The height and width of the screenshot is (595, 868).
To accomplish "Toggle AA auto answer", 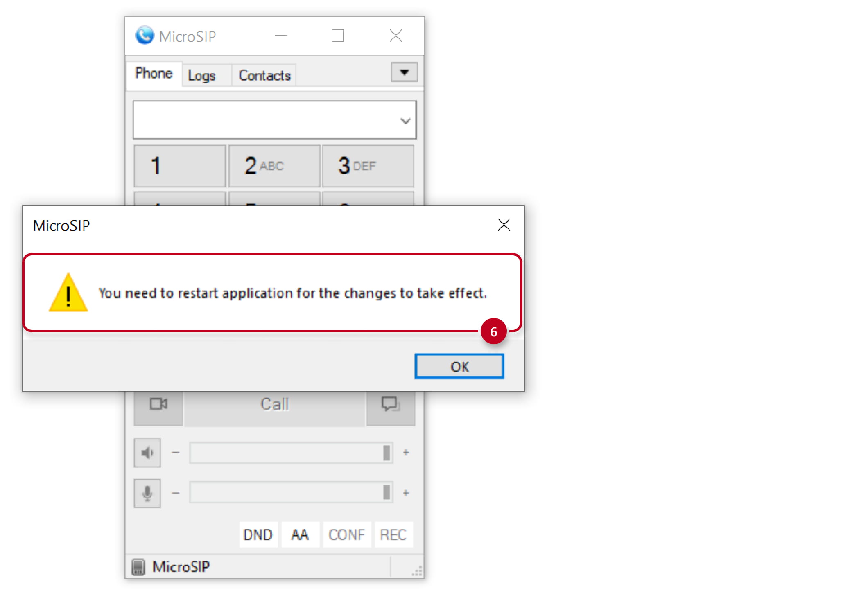I will 300,534.
